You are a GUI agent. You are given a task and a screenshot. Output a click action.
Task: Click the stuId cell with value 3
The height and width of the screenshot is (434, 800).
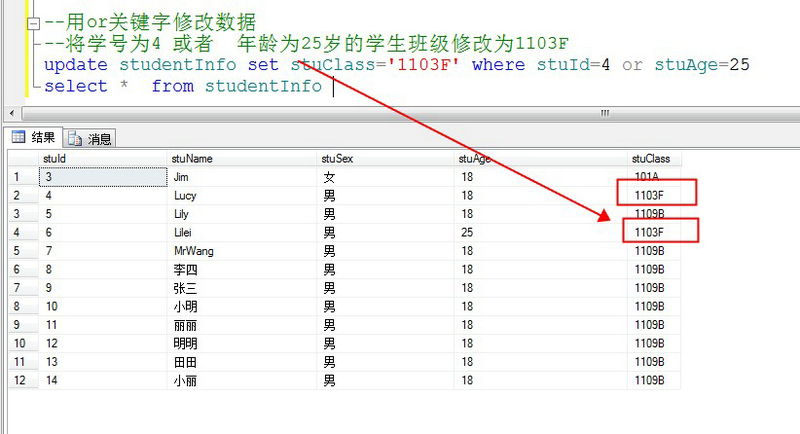click(x=103, y=177)
